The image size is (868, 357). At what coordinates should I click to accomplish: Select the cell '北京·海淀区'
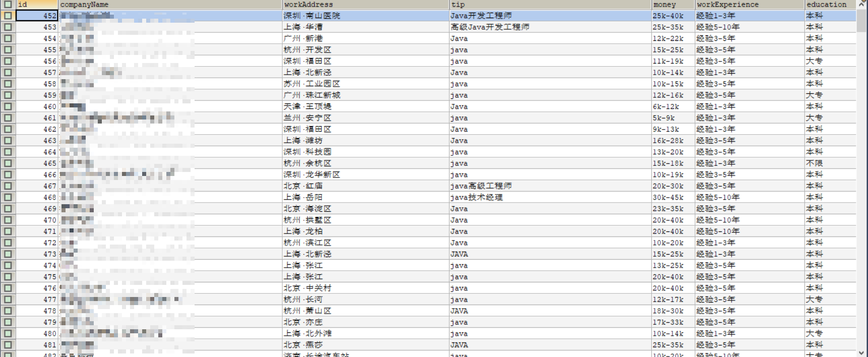click(x=365, y=208)
